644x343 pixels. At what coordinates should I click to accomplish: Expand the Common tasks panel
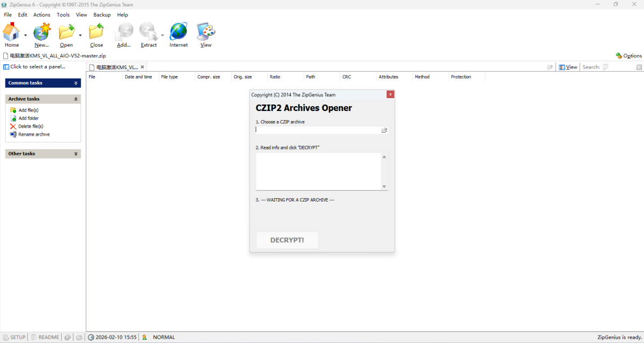[76, 83]
